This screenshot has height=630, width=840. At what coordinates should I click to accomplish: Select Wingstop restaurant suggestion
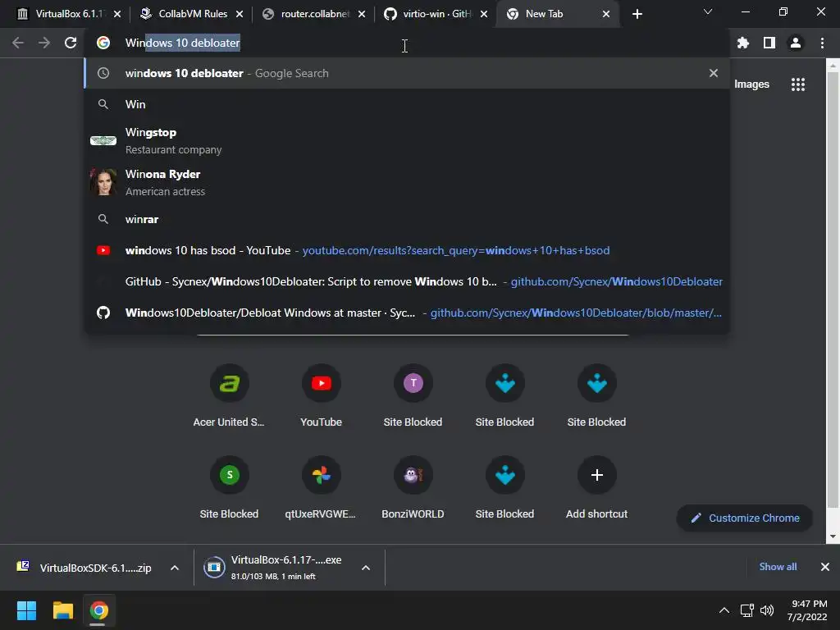407,140
